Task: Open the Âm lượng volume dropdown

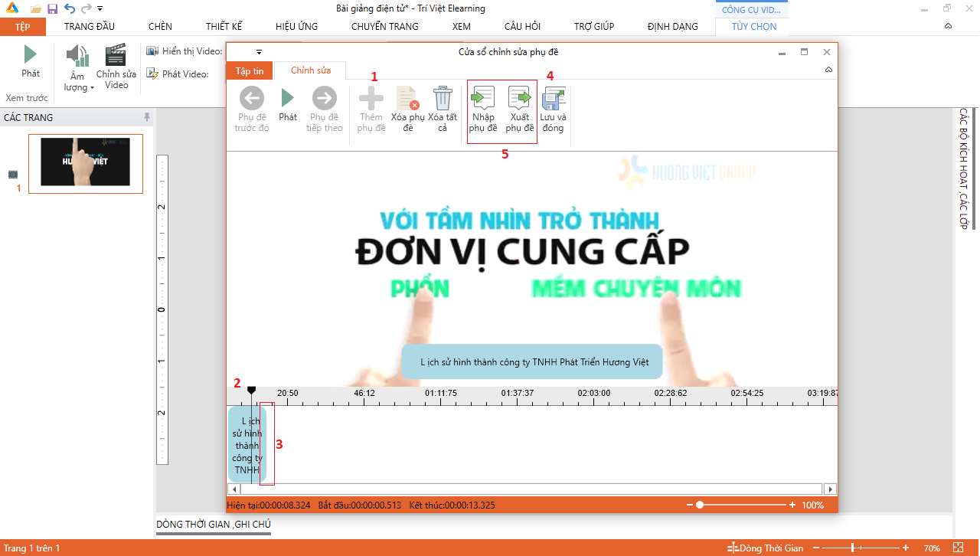Action: click(x=77, y=68)
